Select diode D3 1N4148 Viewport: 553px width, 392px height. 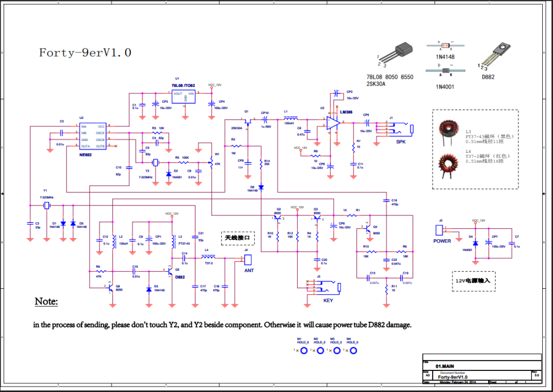coord(149,289)
